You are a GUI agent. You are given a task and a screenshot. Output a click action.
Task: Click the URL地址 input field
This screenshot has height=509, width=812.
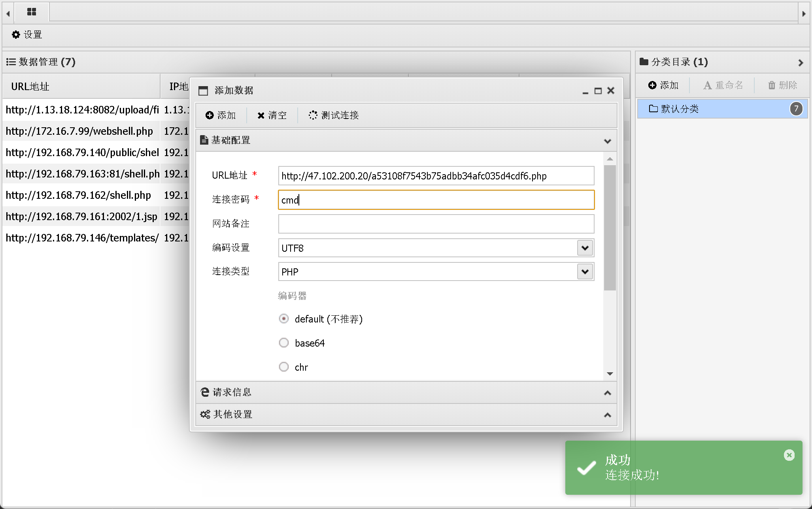[436, 176]
